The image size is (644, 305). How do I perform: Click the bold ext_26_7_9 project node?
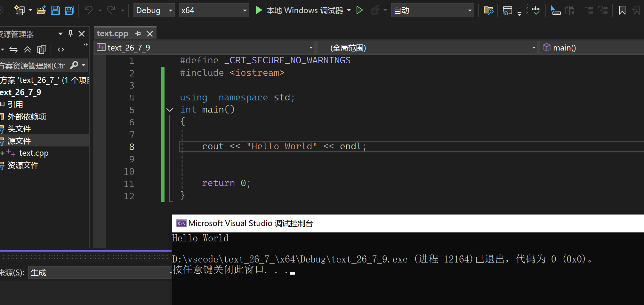[20, 92]
